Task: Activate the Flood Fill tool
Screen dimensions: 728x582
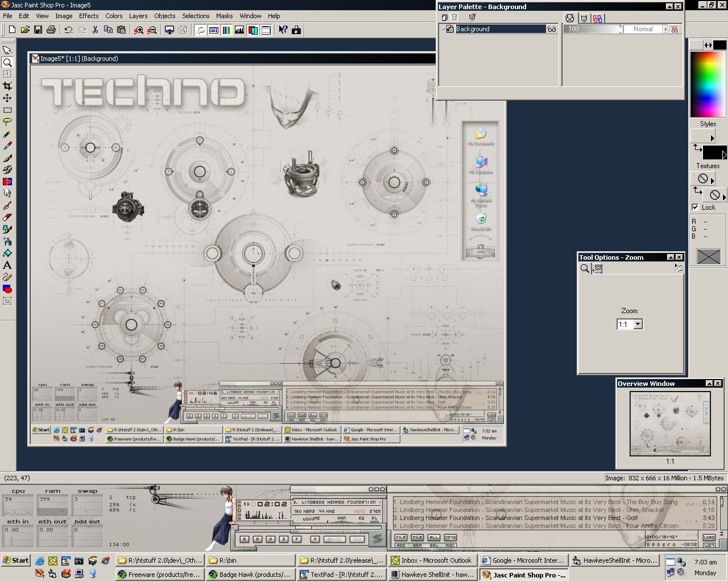Action: coord(7,253)
